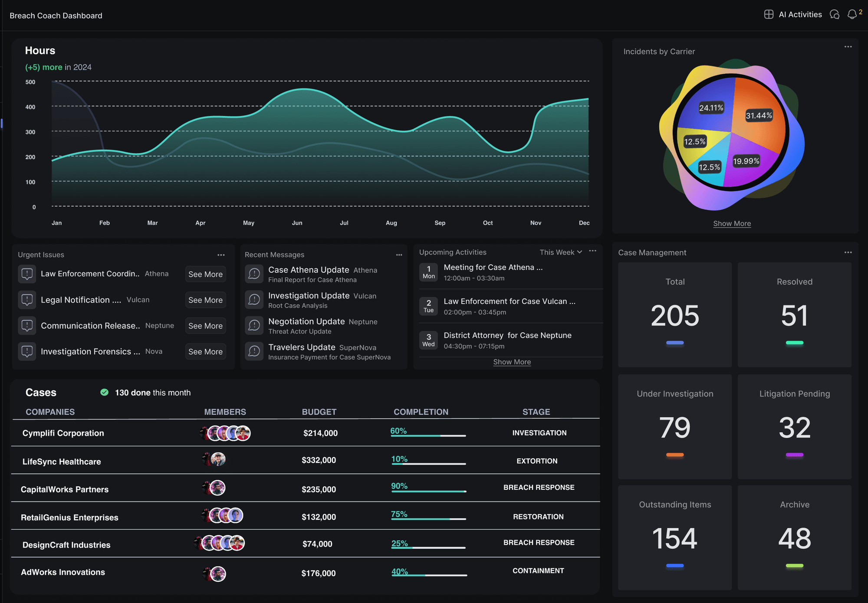Click Show More under carrier pie chart
This screenshot has height=603, width=868.
pyautogui.click(x=732, y=223)
